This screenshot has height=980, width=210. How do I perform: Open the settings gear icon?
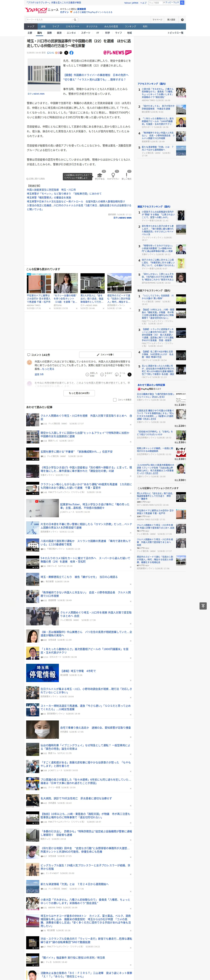182,20
